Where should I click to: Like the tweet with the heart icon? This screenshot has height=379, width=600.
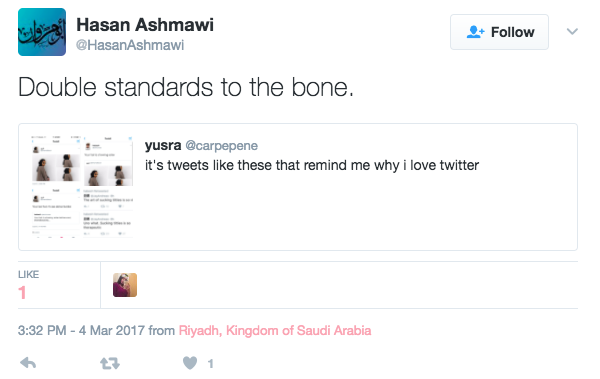[x=190, y=363]
